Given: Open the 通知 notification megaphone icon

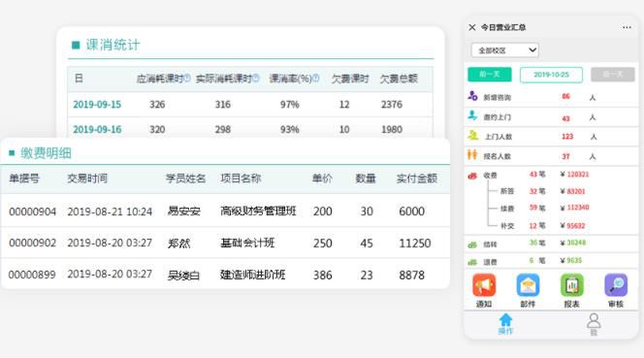Looking at the screenshot, I should click(x=484, y=285).
